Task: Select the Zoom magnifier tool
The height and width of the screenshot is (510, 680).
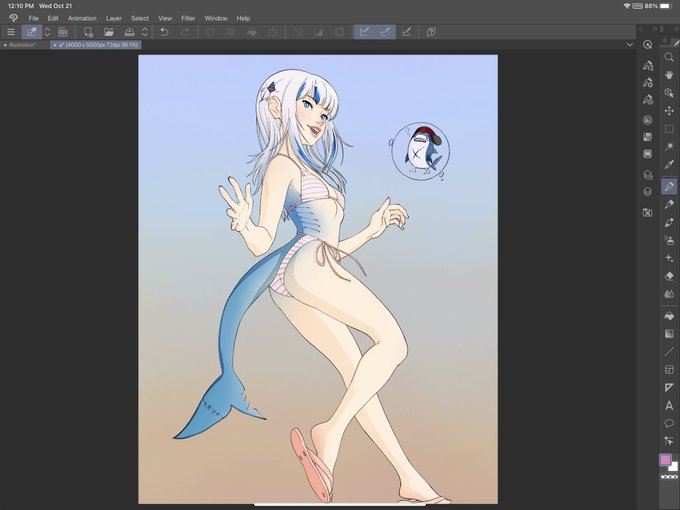Action: coord(669,57)
